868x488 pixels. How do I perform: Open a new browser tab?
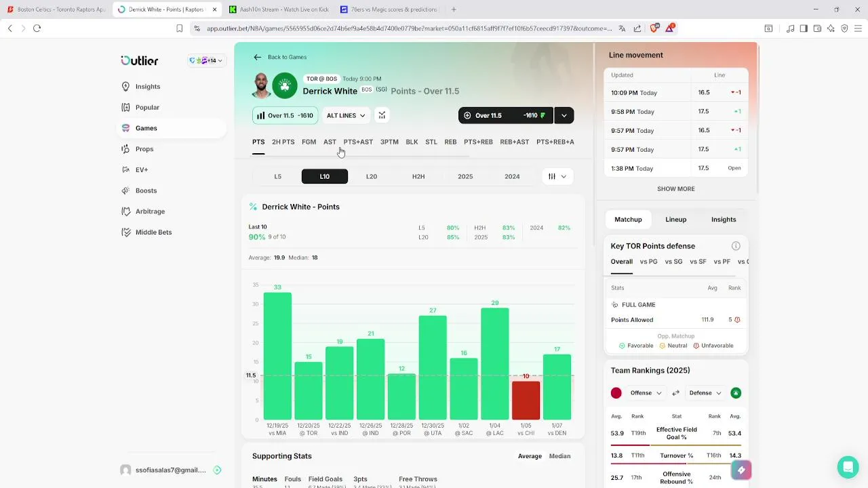454,9
